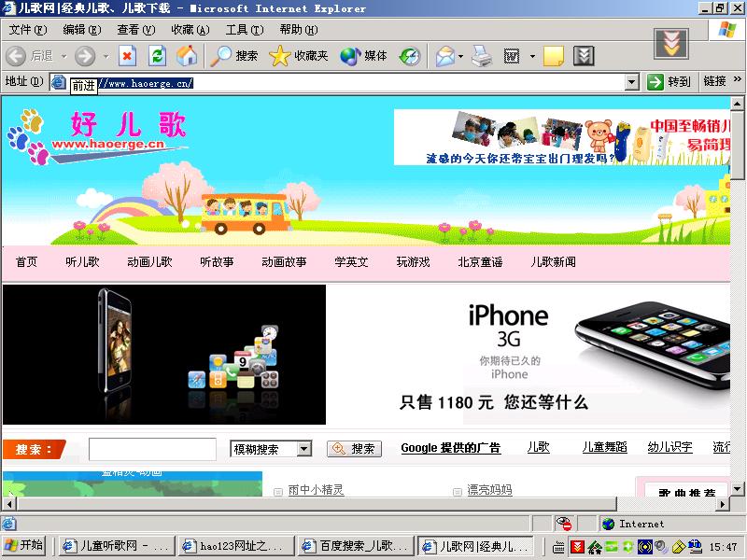Click the 转到 Go button
This screenshot has height=560, width=747.
tap(669, 82)
